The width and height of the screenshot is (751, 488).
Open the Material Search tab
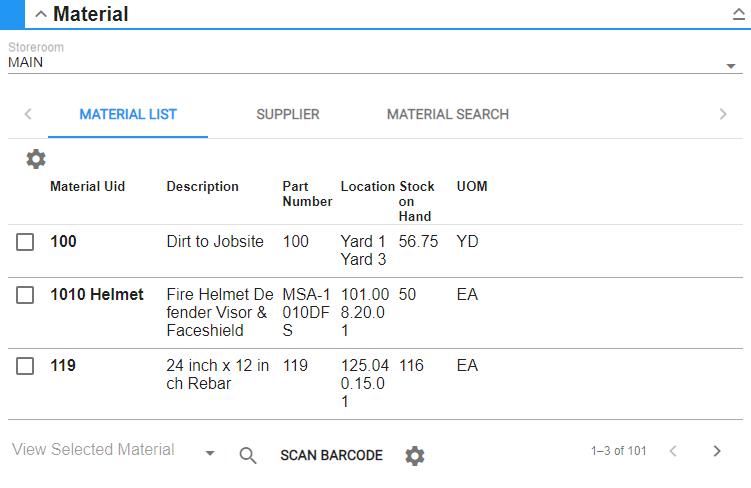point(448,114)
